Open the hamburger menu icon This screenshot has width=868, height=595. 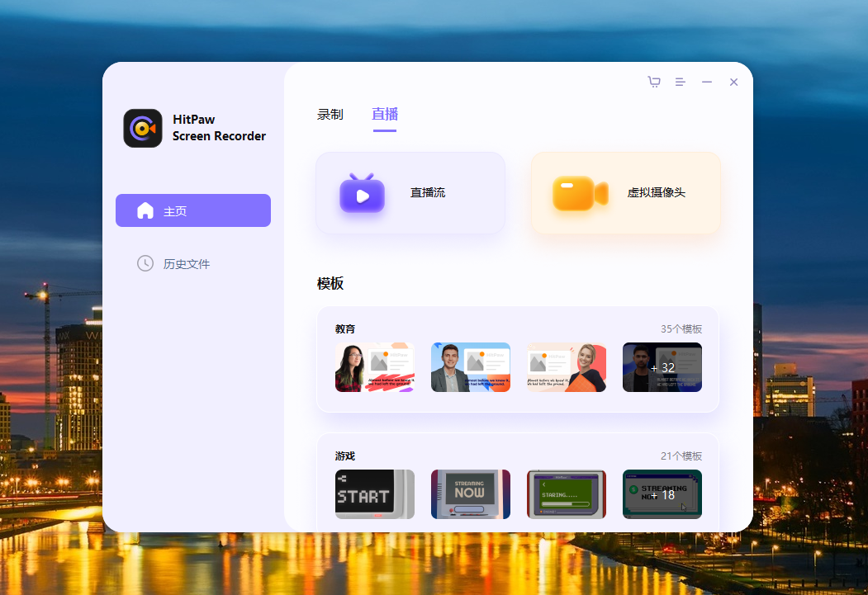click(x=681, y=82)
